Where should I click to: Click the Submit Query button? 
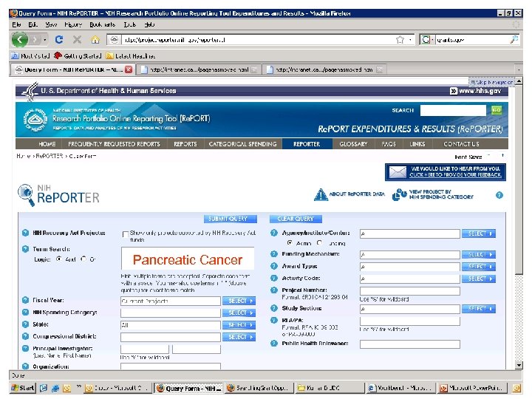click(x=231, y=219)
